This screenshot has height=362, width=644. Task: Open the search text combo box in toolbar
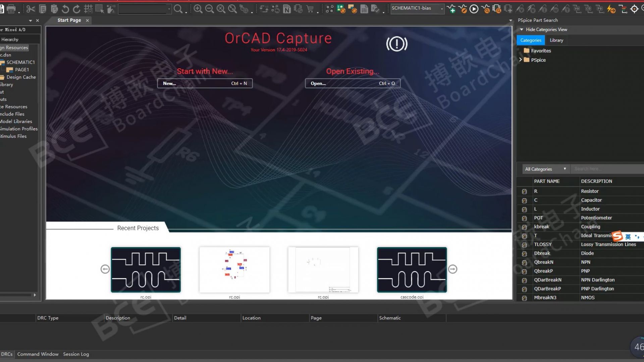coord(145,9)
